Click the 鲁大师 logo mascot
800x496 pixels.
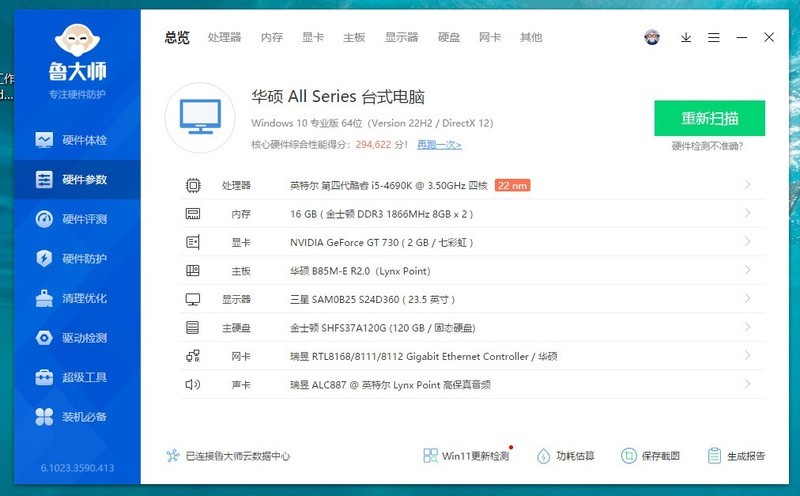pyautogui.click(x=78, y=40)
